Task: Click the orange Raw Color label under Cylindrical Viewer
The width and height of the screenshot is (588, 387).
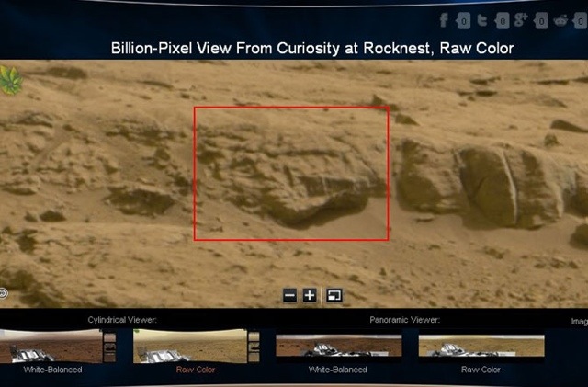Action: [x=196, y=370]
